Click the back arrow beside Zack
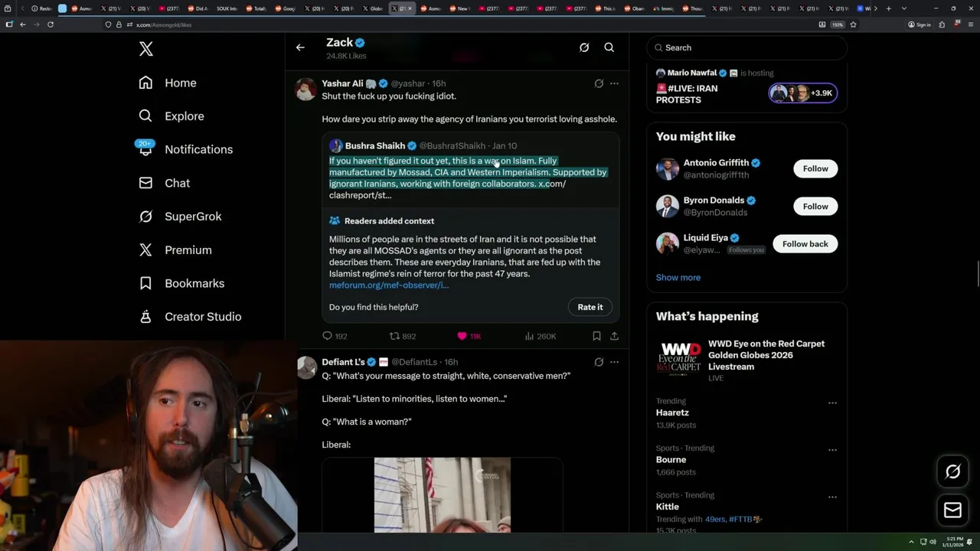The image size is (980, 551). [x=300, y=47]
